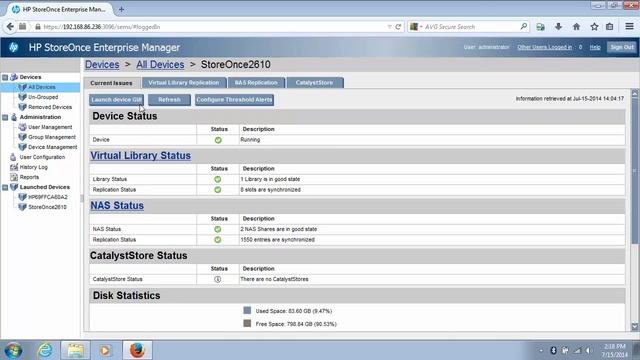Viewport: 640px width, 360px height.
Task: Click the content scrollbar up arrow
Action: (x=635, y=93)
